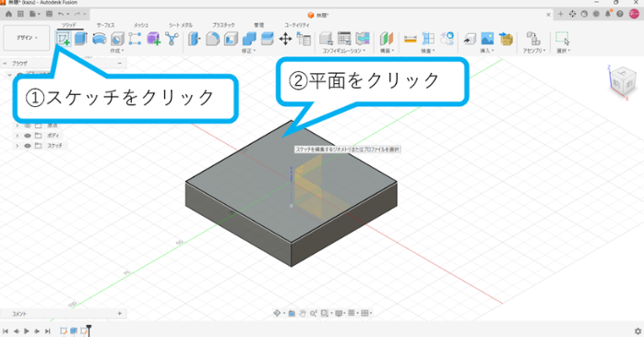
Task: Select the Move/Copy arrows tool
Action: [285, 39]
